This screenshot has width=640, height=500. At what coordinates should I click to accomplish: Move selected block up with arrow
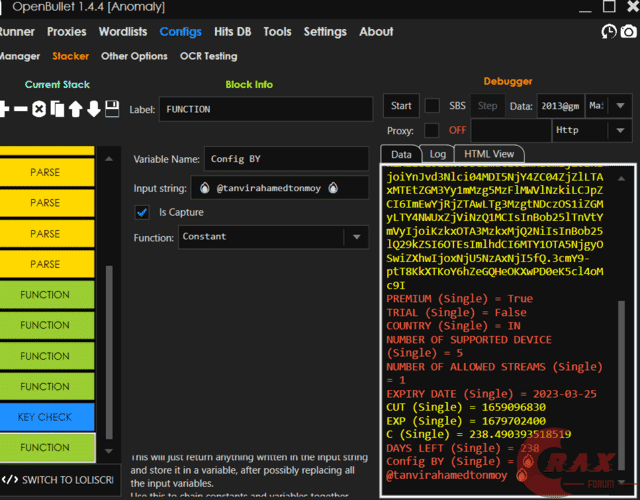coord(75,108)
